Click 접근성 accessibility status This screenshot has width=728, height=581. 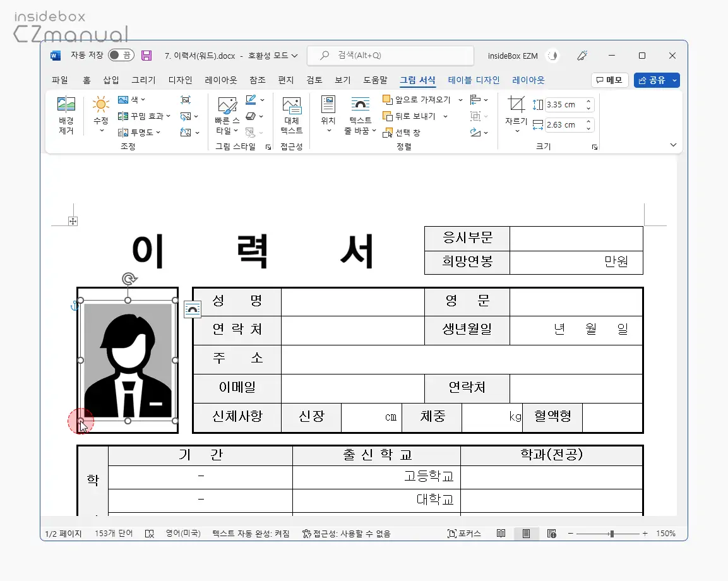[x=347, y=534]
